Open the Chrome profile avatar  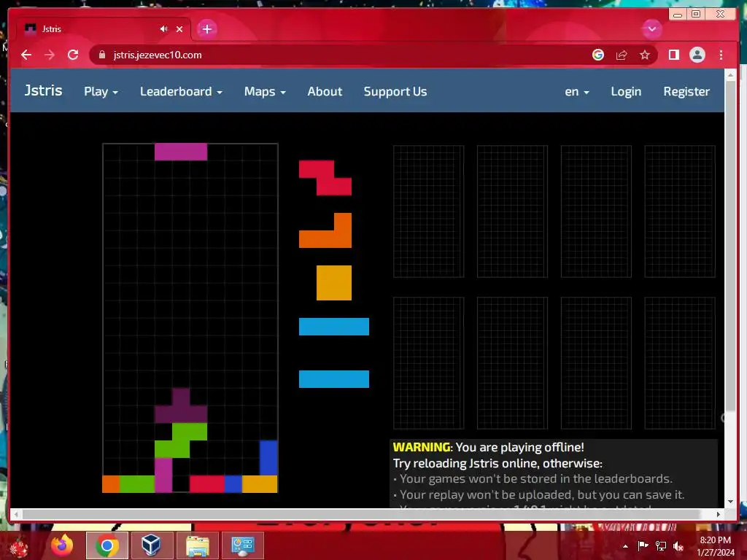(x=697, y=55)
